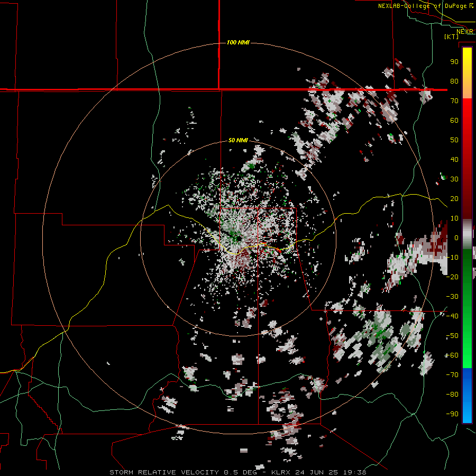Click the '24 JUN 25' date stamp
Screen dimensions: 476x476
317,472
